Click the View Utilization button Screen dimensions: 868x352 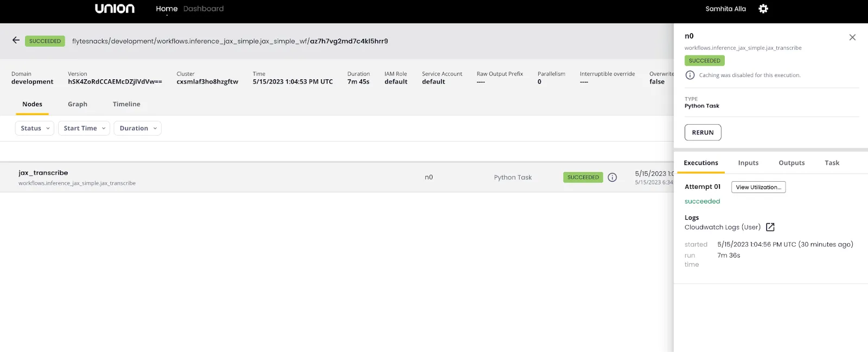click(758, 187)
